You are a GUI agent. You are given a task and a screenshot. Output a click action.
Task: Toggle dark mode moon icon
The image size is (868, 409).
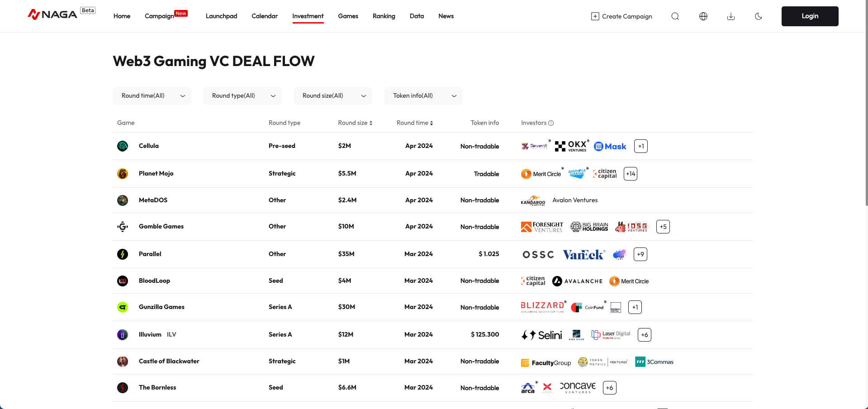(759, 16)
